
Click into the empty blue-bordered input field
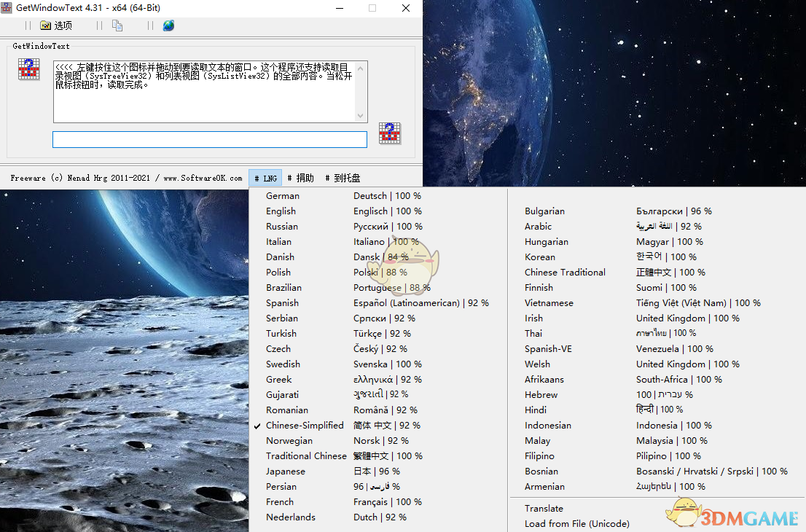click(x=210, y=139)
